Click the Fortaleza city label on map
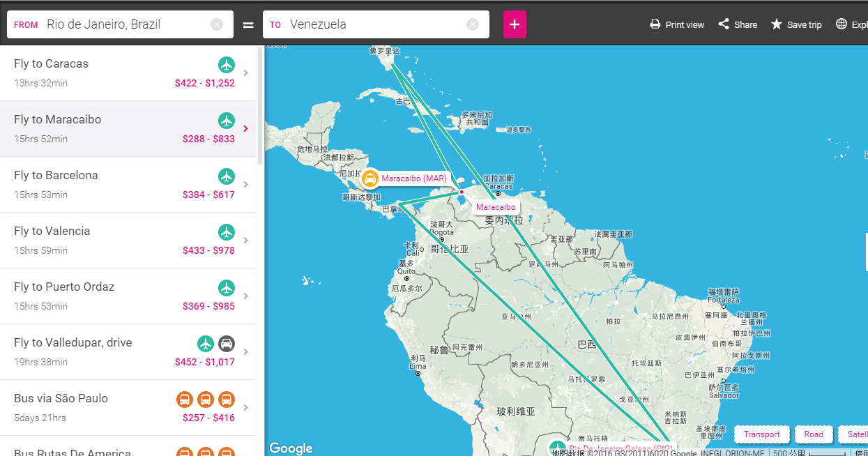 723,300
